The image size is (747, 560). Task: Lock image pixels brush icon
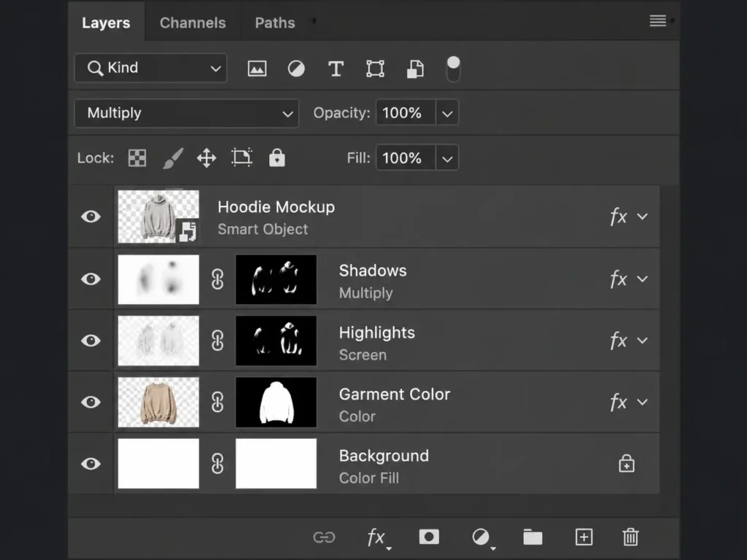pyautogui.click(x=173, y=158)
